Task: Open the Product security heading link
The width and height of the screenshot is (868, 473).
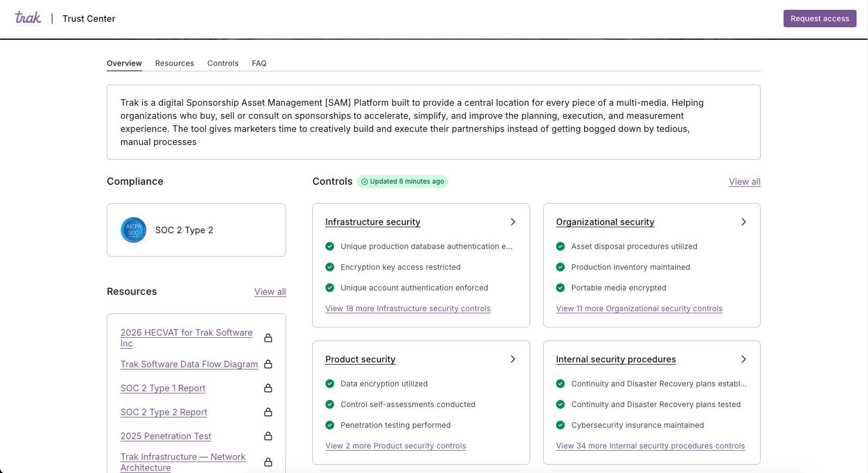Action: click(360, 359)
